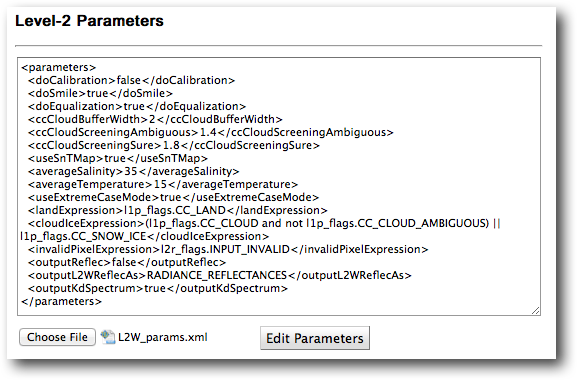Place cursor in the useSnTMap line

tap(118, 158)
